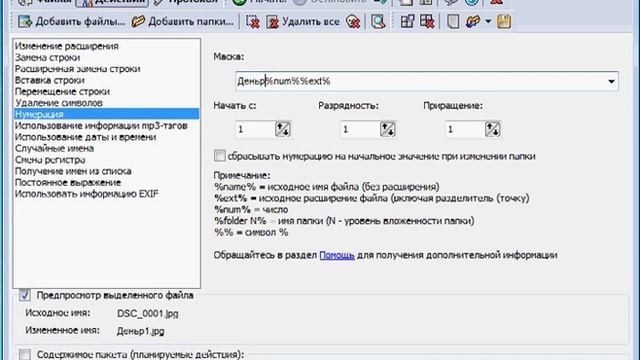Select Изменение расширения in the actions list
This screenshot has width=640, height=360.
pos(106,46)
